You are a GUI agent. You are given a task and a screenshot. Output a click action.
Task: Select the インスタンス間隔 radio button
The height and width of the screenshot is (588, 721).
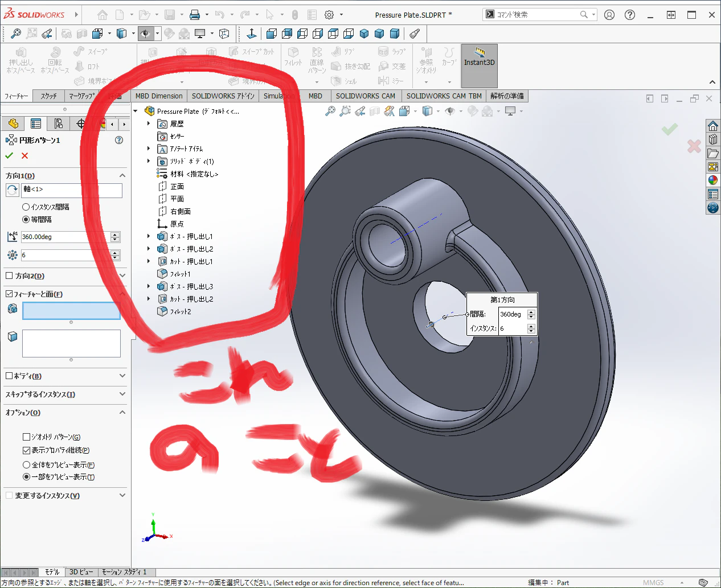tap(26, 207)
